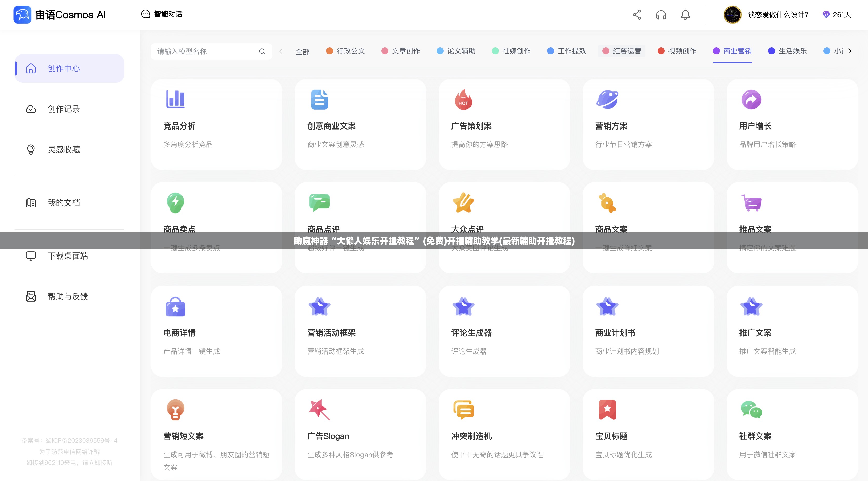The width and height of the screenshot is (868, 481).
Task: Click the 备案号 蜀ICP备 footer link
Action: coord(69,441)
